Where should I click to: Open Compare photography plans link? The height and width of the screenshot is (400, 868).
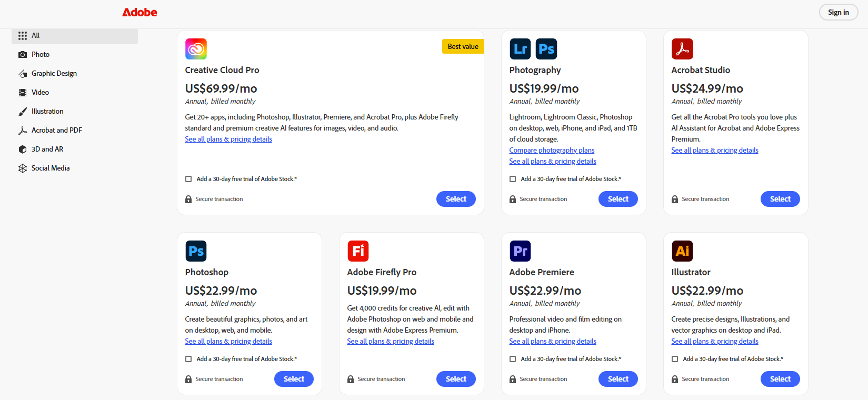click(552, 151)
